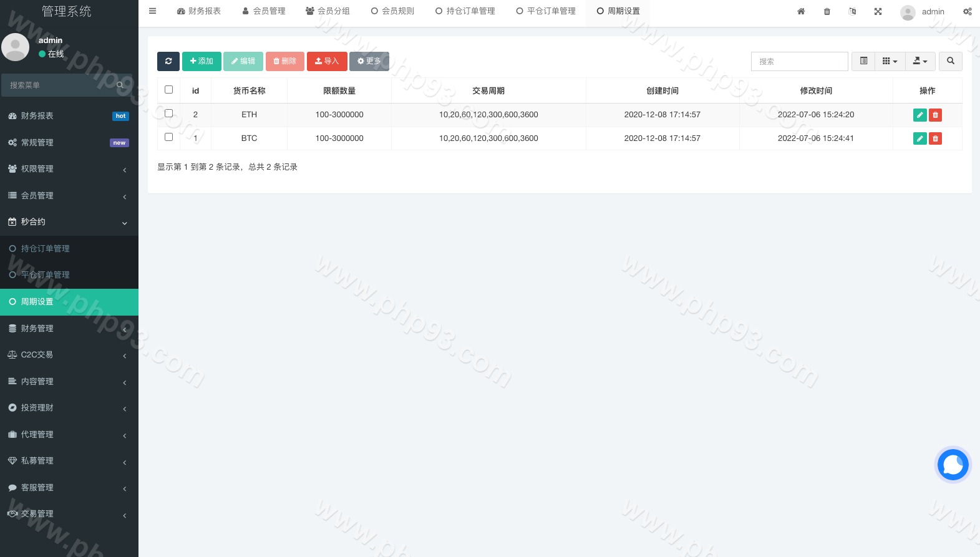Switch to the 会员管理 tab
Screen dimensions: 980x557
click(x=264, y=11)
